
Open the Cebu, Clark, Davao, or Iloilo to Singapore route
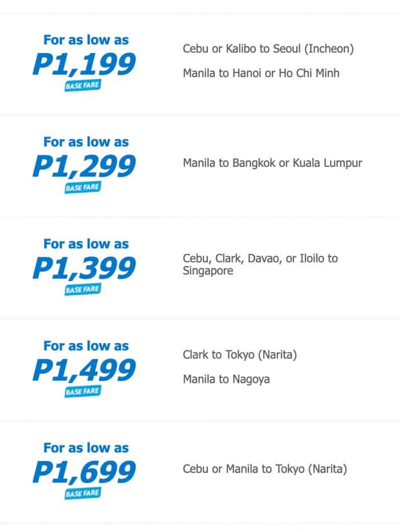coord(260,264)
